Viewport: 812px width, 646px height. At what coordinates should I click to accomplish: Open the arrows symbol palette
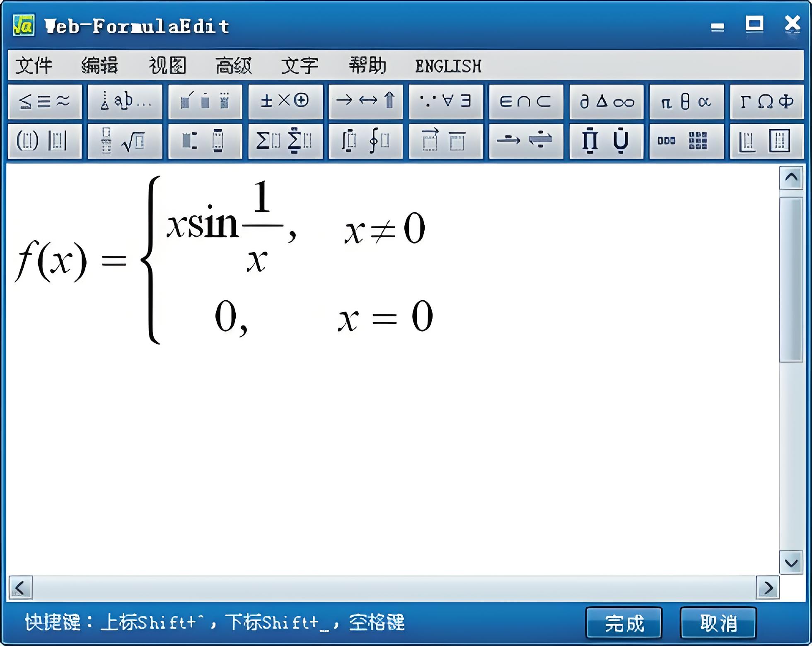(x=366, y=101)
